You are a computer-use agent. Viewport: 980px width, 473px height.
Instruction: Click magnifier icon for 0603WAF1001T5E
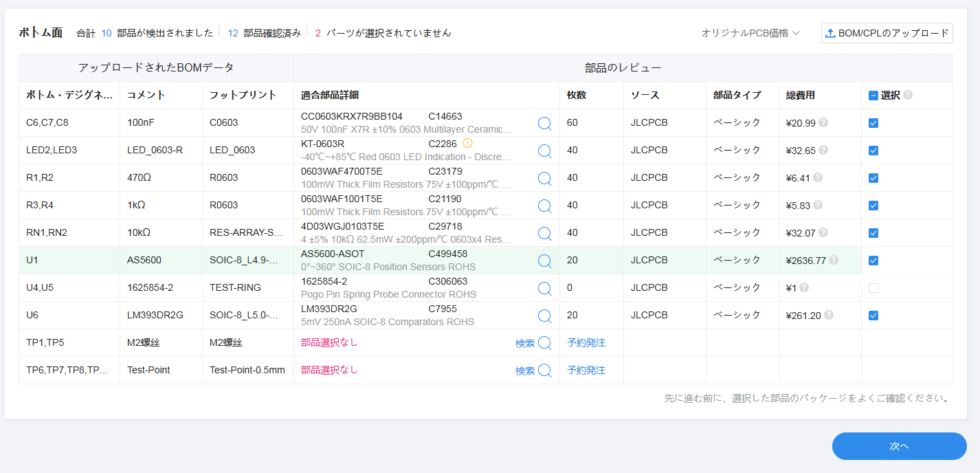(544, 206)
